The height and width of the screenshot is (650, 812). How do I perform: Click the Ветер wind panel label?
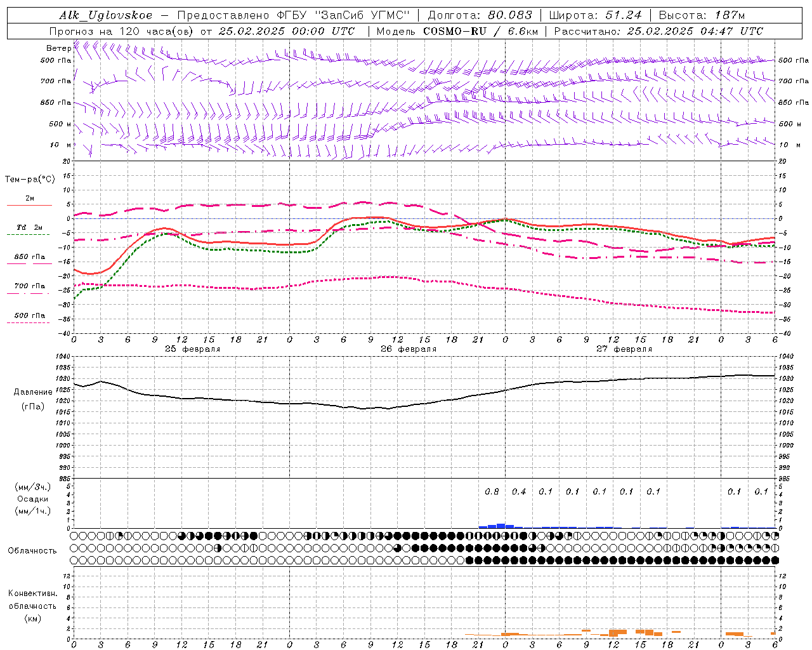coord(58,48)
